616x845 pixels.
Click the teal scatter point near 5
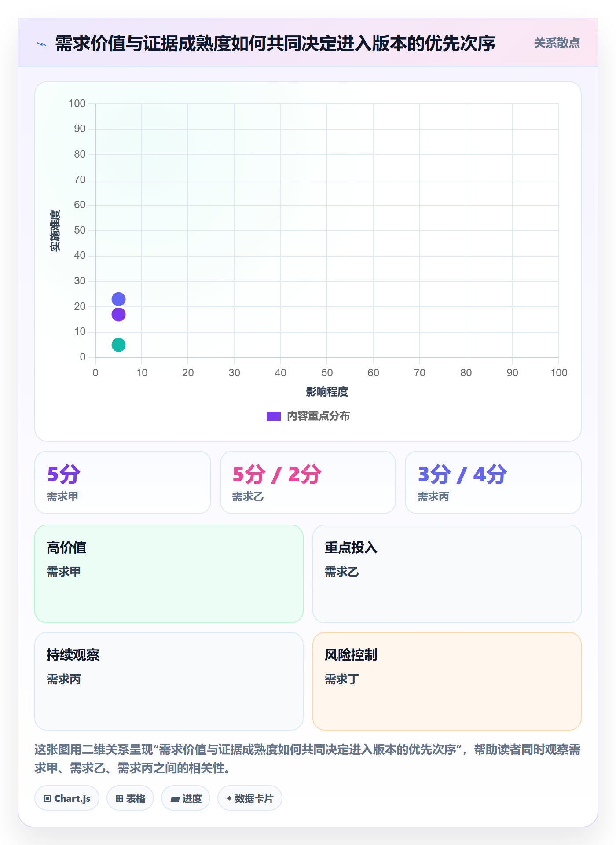pyautogui.click(x=118, y=345)
